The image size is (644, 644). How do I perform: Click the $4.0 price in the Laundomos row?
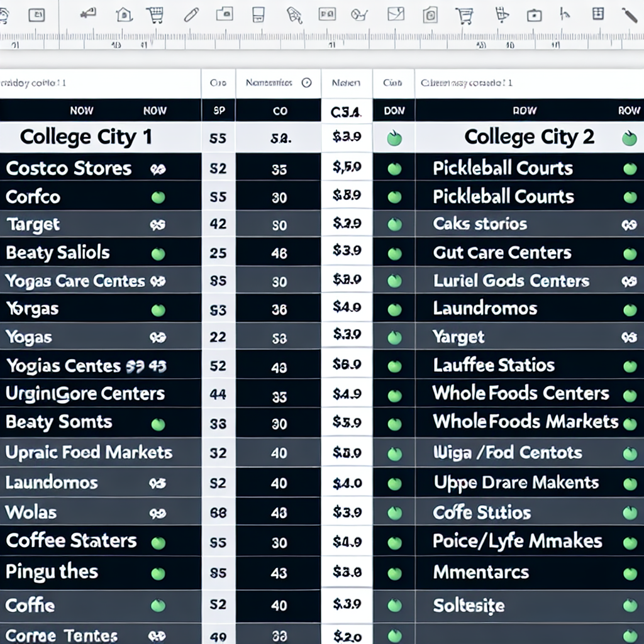pyautogui.click(x=347, y=482)
